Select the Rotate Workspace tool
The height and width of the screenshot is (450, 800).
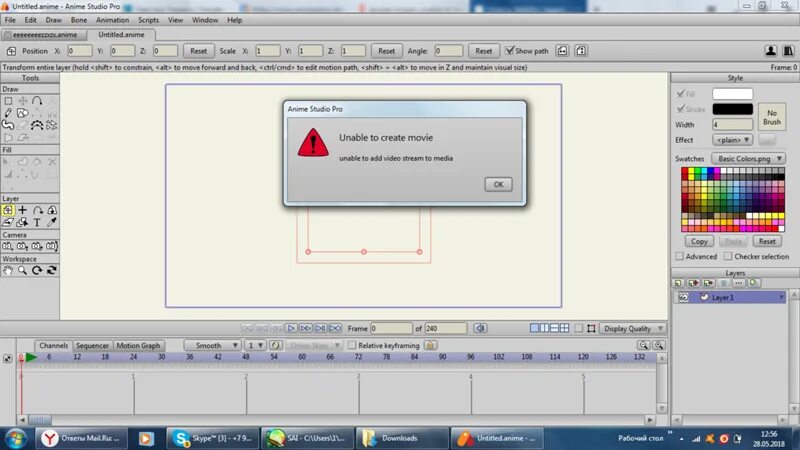[37, 270]
